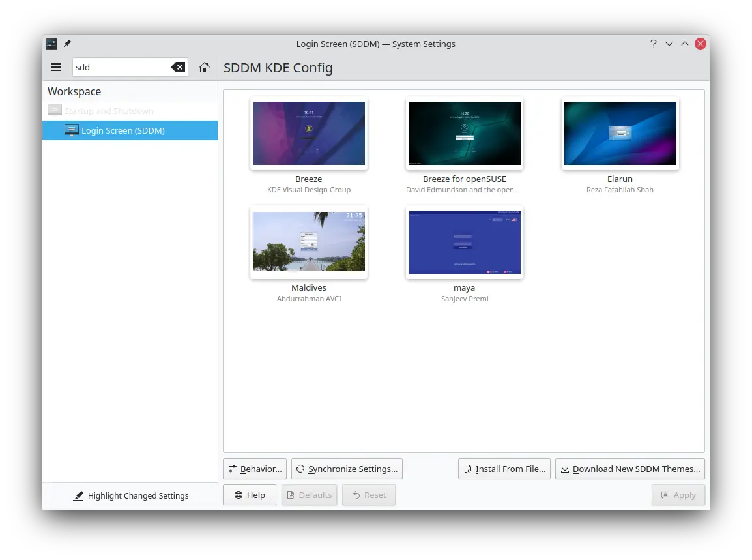Select the Breeze theme thumbnail
This screenshot has height=560, width=752.
coord(308,133)
